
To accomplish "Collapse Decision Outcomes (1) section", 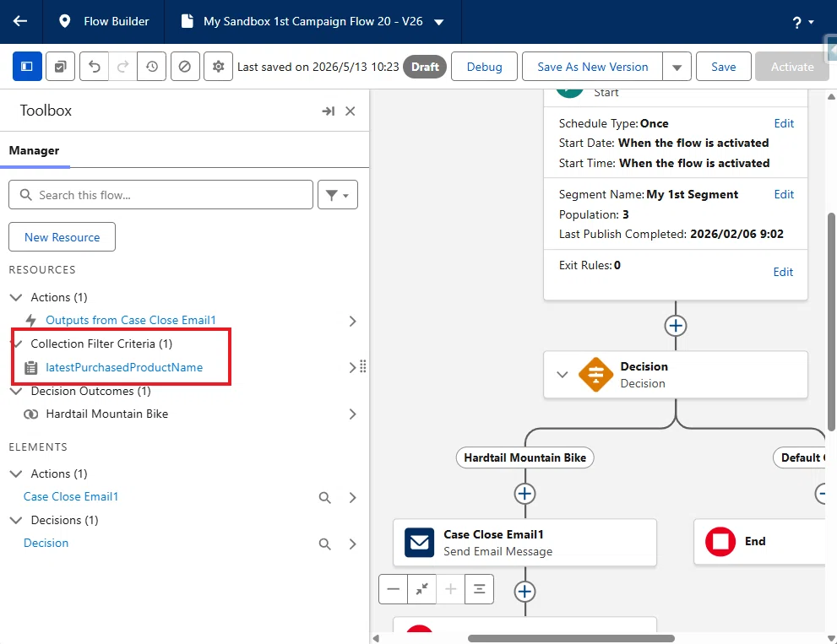I will (16, 391).
